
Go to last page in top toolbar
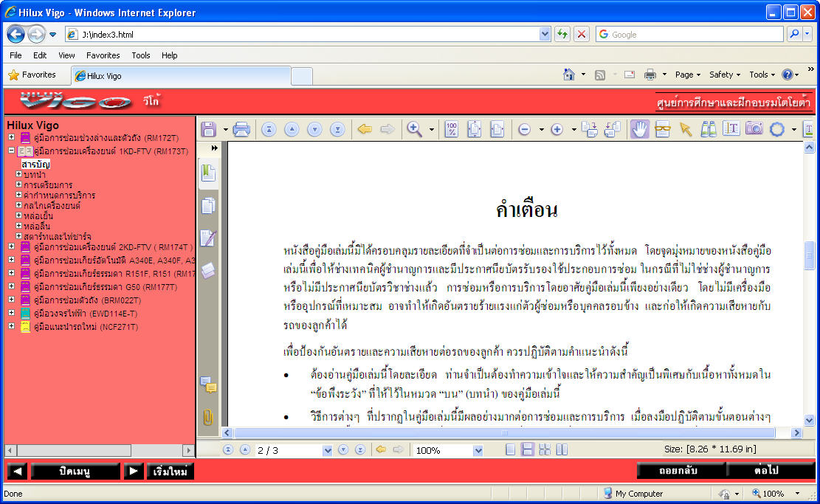tap(338, 129)
